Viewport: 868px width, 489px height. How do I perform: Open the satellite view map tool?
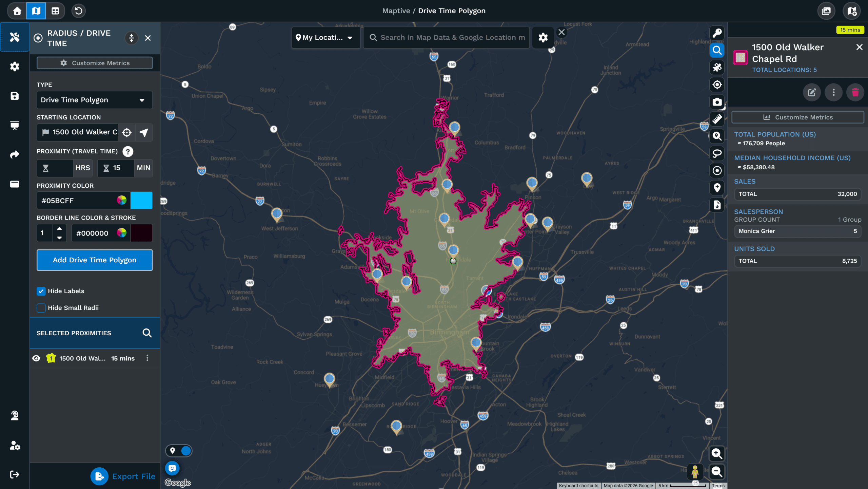[x=717, y=68]
